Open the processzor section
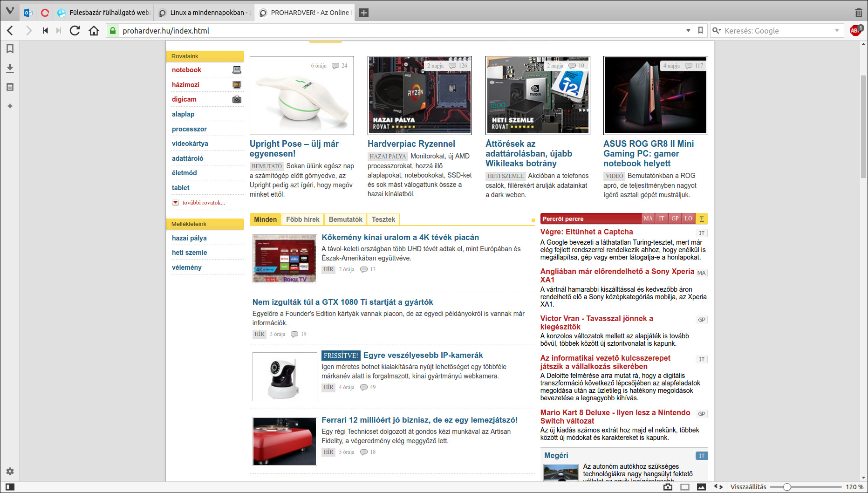Image resolution: width=868 pixels, height=493 pixels. point(189,129)
